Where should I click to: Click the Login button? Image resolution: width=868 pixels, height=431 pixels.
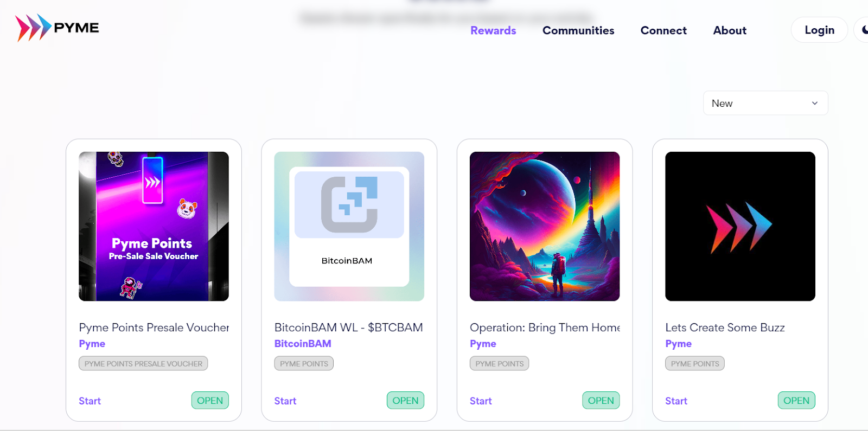pos(819,30)
